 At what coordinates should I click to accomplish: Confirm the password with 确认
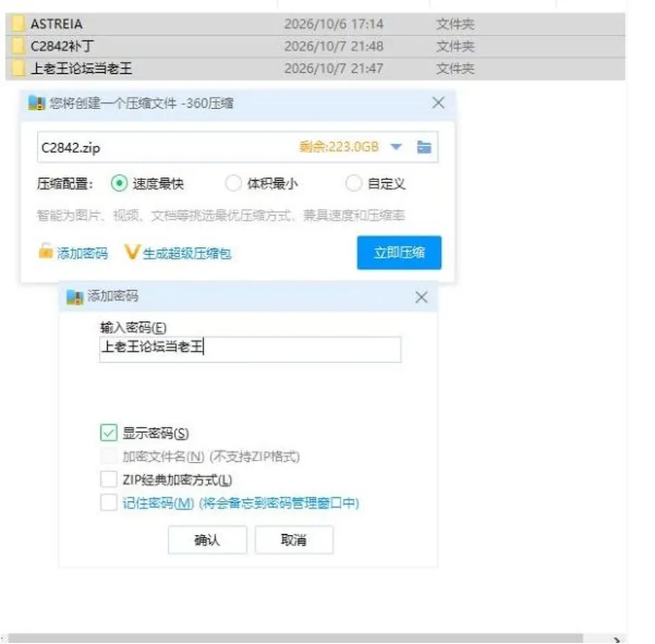tap(207, 540)
